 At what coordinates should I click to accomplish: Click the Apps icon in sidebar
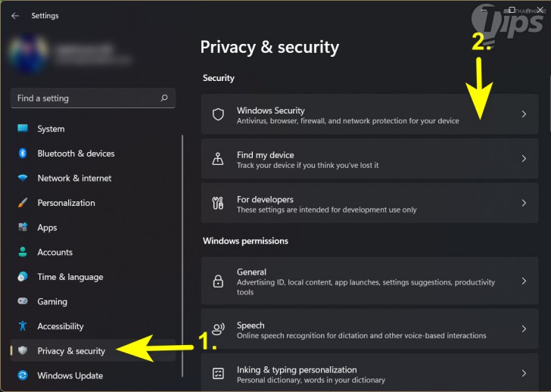coord(23,227)
